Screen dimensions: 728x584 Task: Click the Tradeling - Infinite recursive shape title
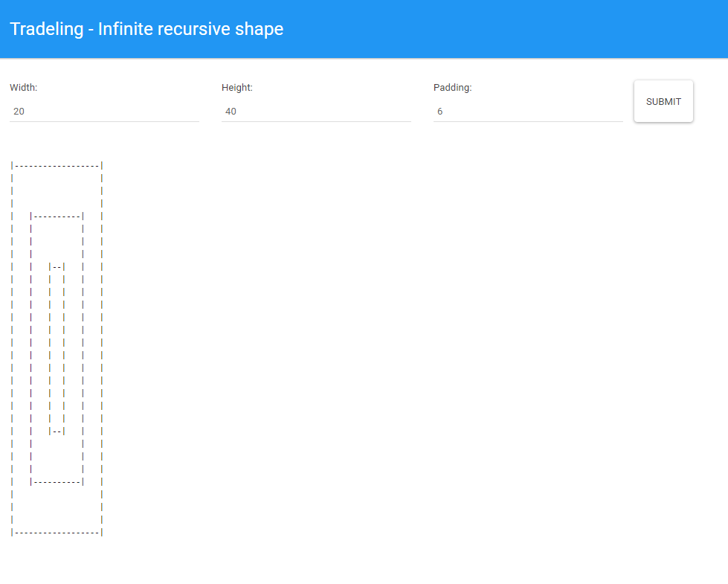tap(146, 29)
